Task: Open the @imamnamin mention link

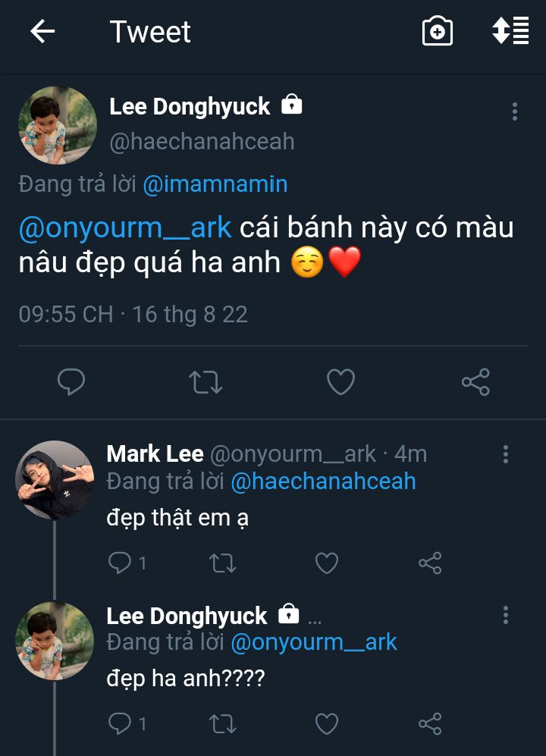Action: [215, 184]
